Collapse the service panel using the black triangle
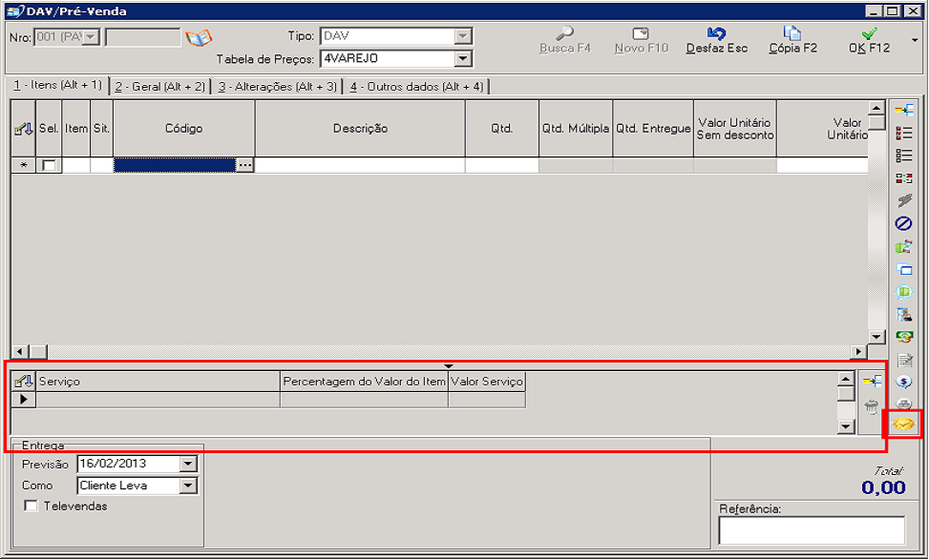Viewport: 929px width, 560px height. click(x=449, y=366)
